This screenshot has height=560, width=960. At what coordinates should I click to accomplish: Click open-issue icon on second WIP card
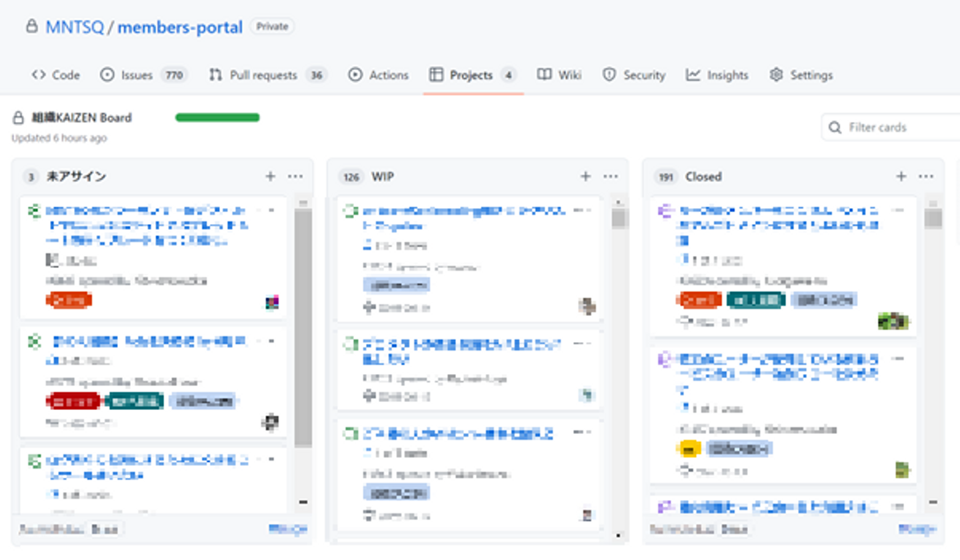click(x=350, y=345)
